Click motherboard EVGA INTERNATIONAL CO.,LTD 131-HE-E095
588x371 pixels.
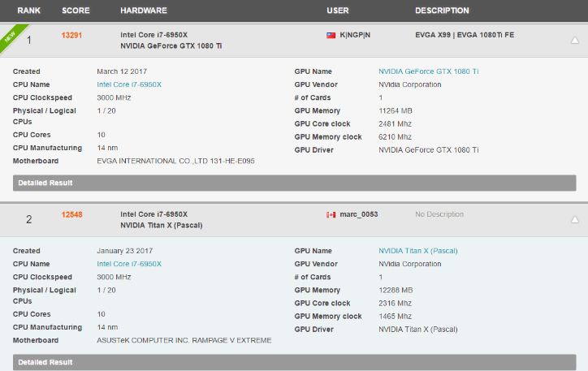point(175,161)
